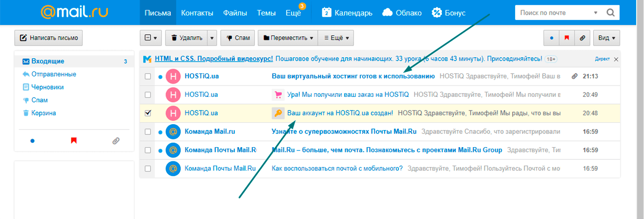Click Написать письмо button
This screenshot has height=219, width=644.
[x=49, y=37]
